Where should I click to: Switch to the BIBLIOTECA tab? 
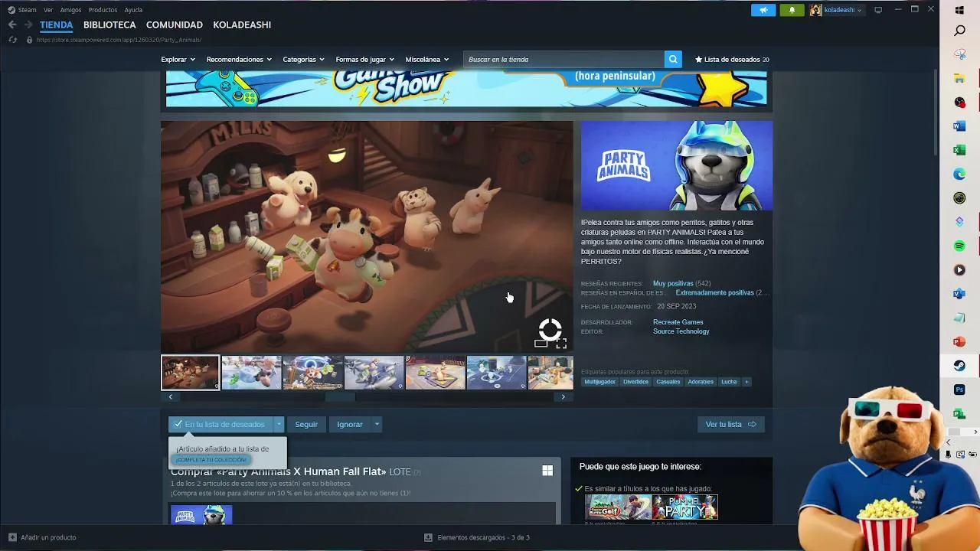[x=109, y=24]
